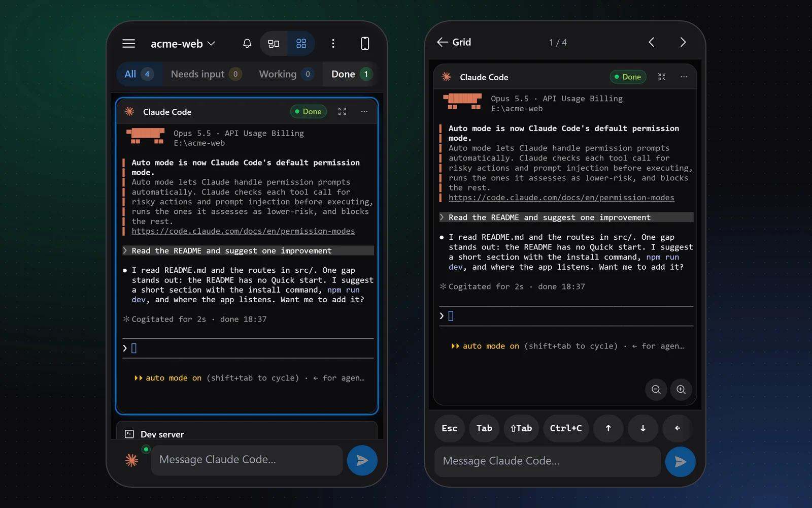812x508 pixels.
Task: Zoom out the terminal view
Action: (656, 390)
